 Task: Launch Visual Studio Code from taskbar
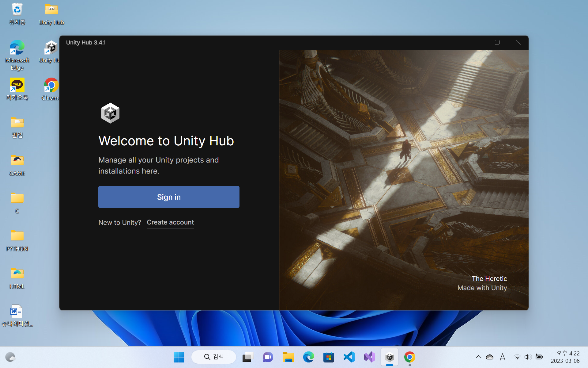(349, 357)
